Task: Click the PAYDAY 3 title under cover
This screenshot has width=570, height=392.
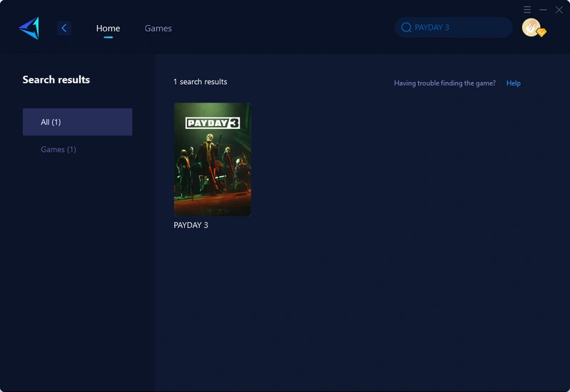Action: point(191,225)
